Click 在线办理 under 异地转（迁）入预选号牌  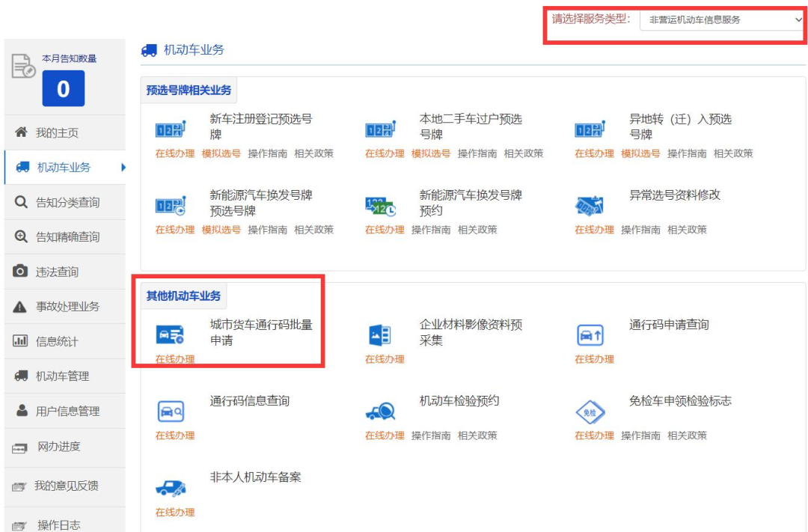[x=594, y=153]
